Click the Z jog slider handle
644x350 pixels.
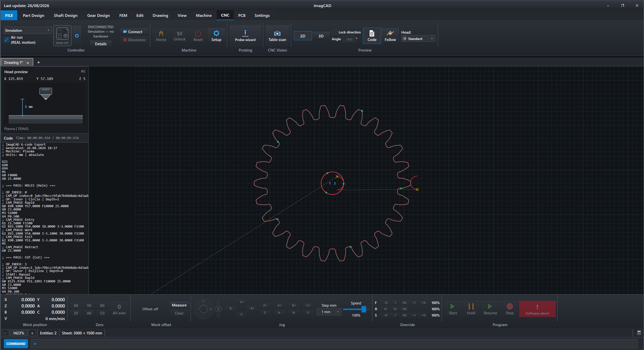coord(218,309)
